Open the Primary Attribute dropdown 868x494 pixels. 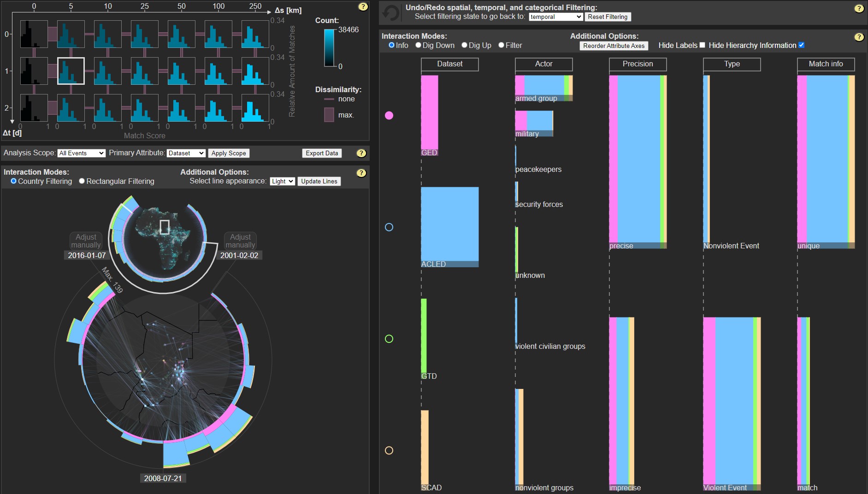[186, 153]
